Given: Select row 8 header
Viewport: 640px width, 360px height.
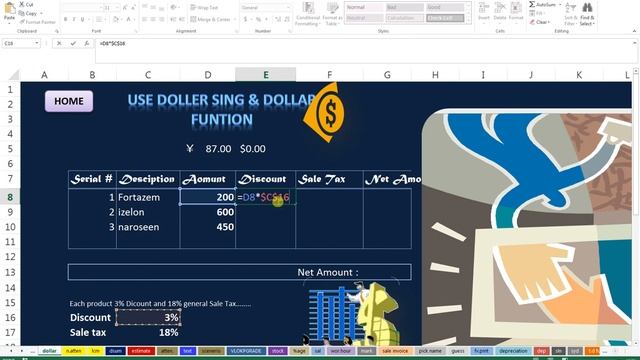Looking at the screenshot, I should 10,197.
